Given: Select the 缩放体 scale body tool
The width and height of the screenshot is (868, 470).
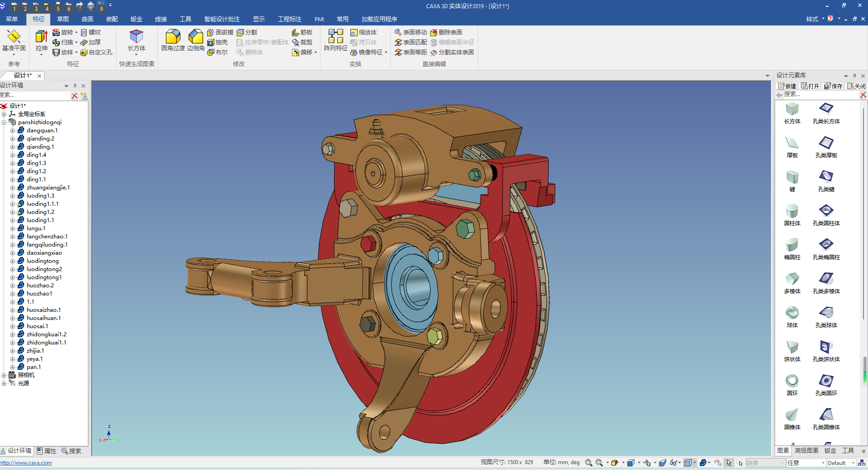Looking at the screenshot, I should (x=364, y=32).
